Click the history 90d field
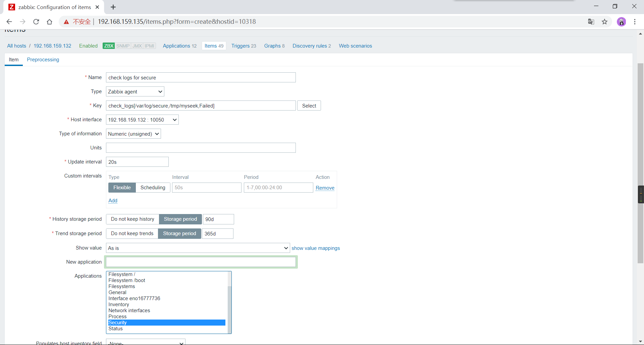The height and width of the screenshot is (345, 644). tap(218, 219)
